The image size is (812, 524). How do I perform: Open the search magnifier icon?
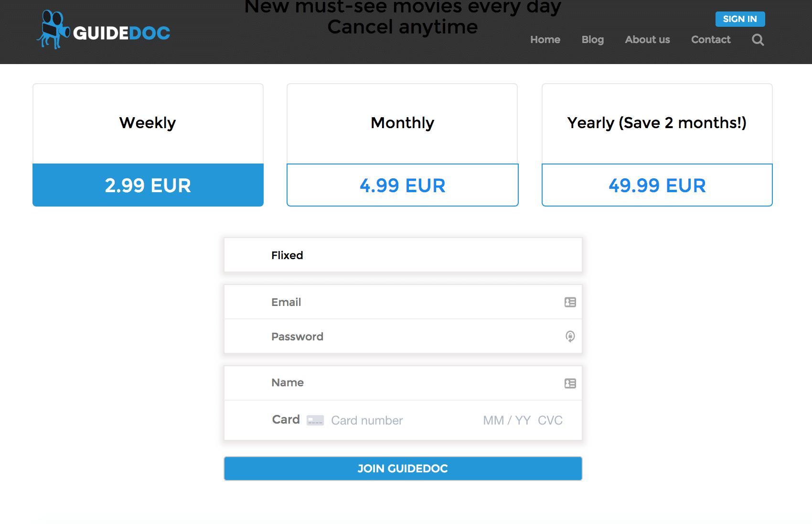(758, 40)
